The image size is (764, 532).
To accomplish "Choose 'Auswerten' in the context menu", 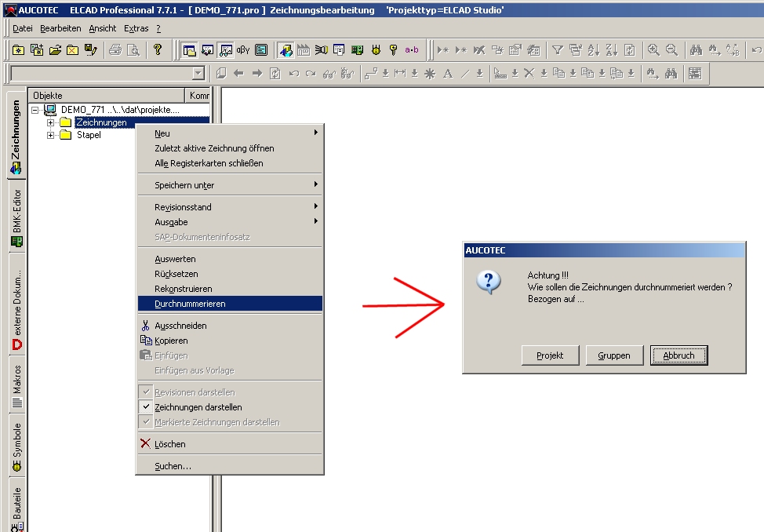I will (x=230, y=259).
